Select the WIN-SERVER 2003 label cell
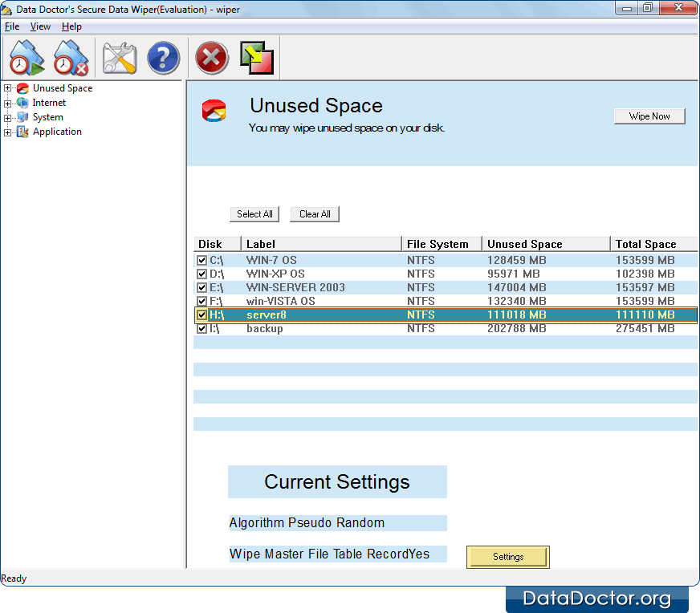 (x=295, y=287)
